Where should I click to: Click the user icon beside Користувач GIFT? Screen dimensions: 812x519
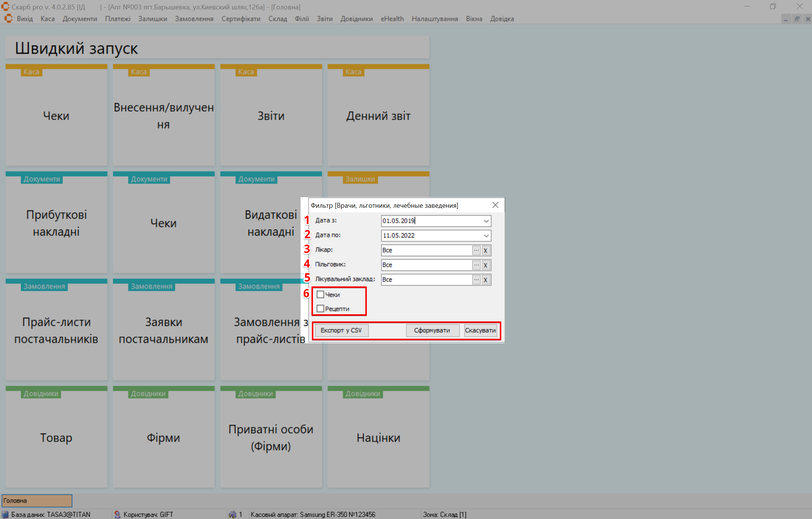click(x=118, y=514)
